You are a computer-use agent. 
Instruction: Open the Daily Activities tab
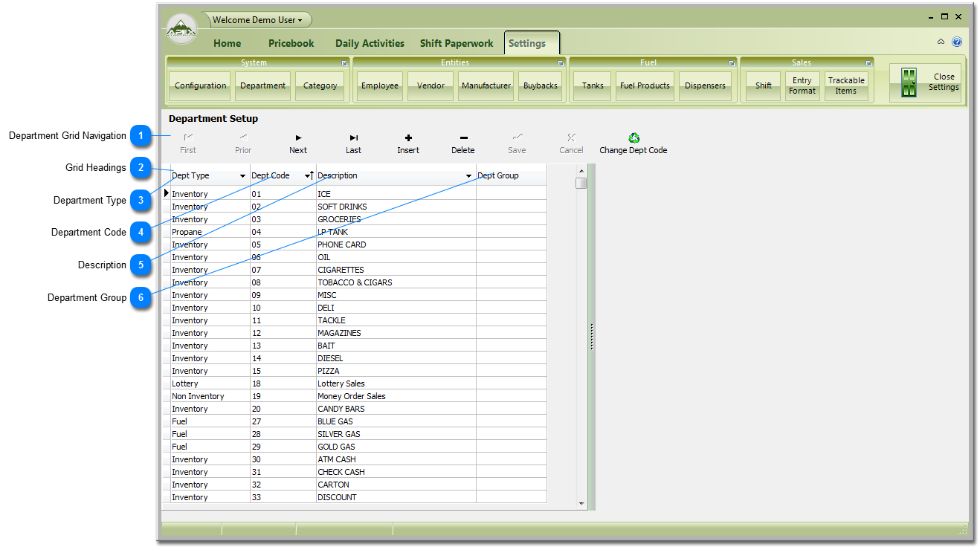coord(370,43)
